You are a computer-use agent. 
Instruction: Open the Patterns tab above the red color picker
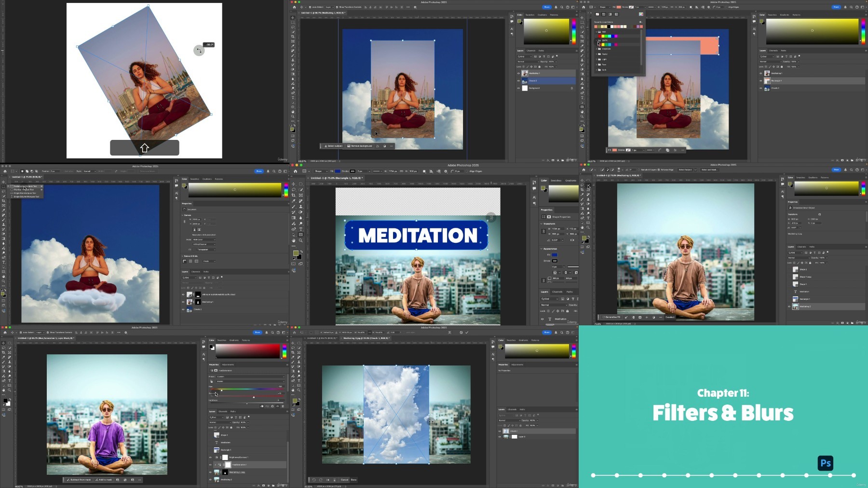pos(245,340)
